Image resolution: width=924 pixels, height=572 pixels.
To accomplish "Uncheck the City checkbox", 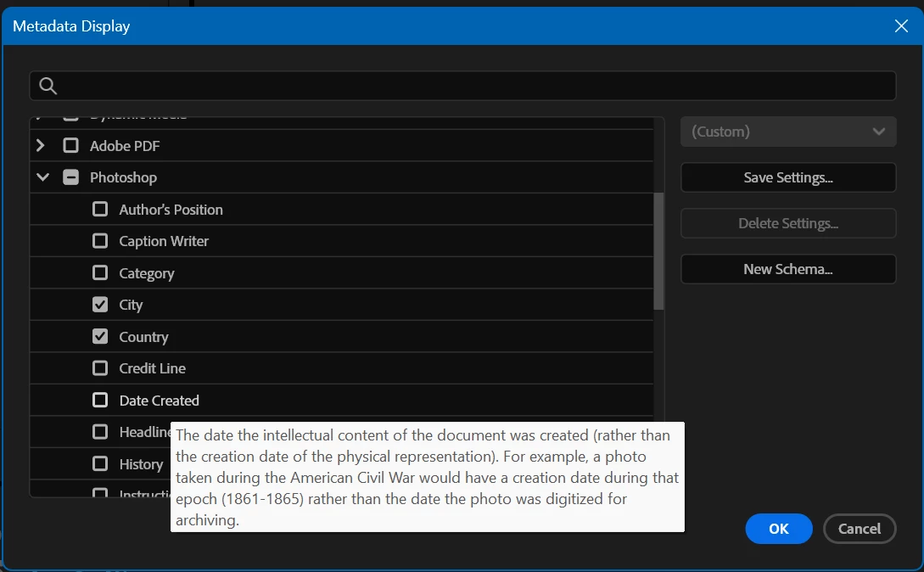I will point(100,305).
